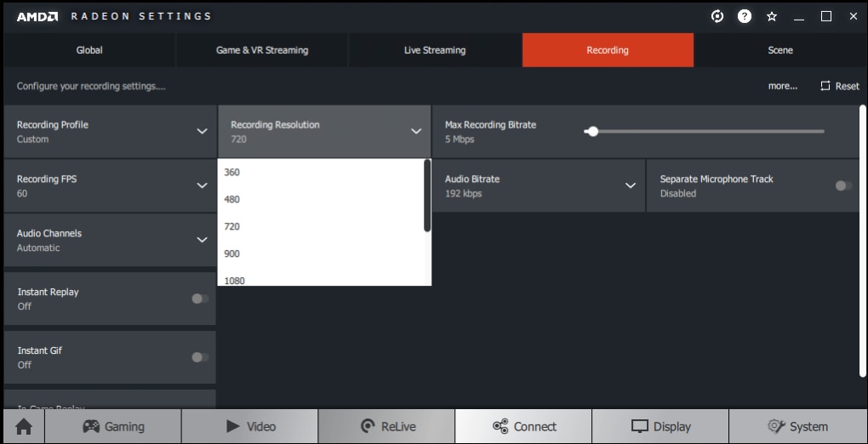Switch to the Live Streaming tab
The width and height of the screenshot is (868, 444).
tap(435, 50)
